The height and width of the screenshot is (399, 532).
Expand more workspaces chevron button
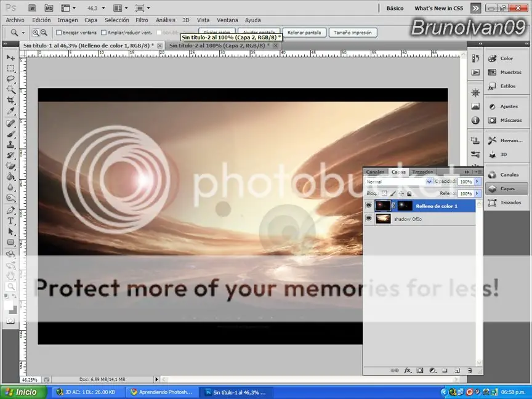476,8
